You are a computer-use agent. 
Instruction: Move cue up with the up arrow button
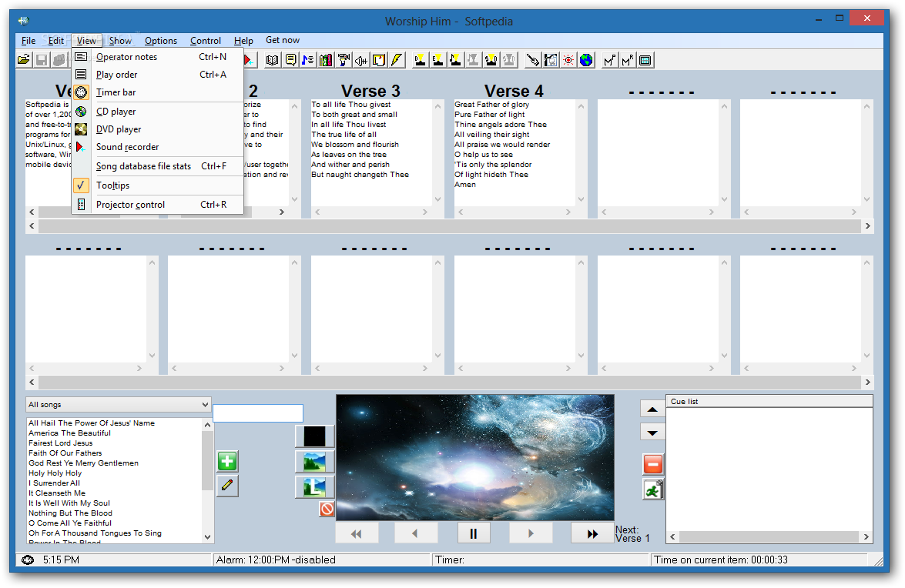click(652, 409)
